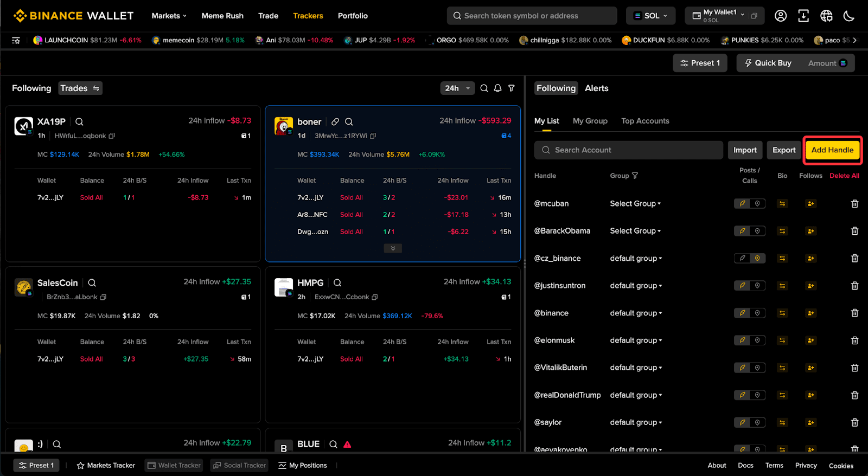The image size is (868, 476).
Task: Click link icon next to boner token
Action: pos(335,121)
